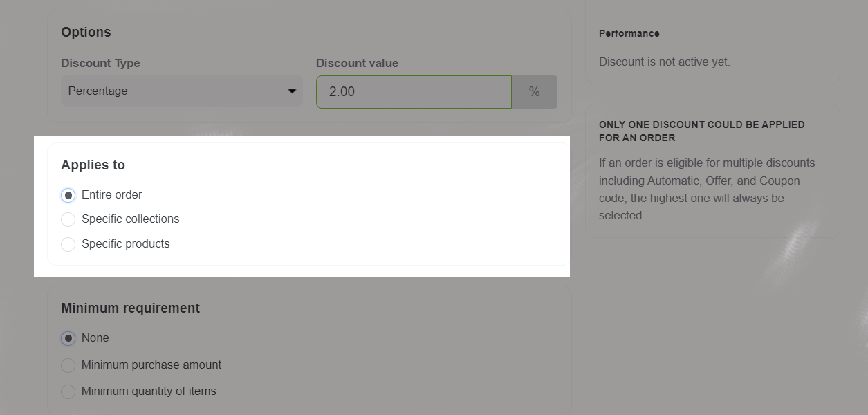This screenshot has height=415, width=868.
Task: Click the % suffix next to discount value
Action: pyautogui.click(x=534, y=92)
